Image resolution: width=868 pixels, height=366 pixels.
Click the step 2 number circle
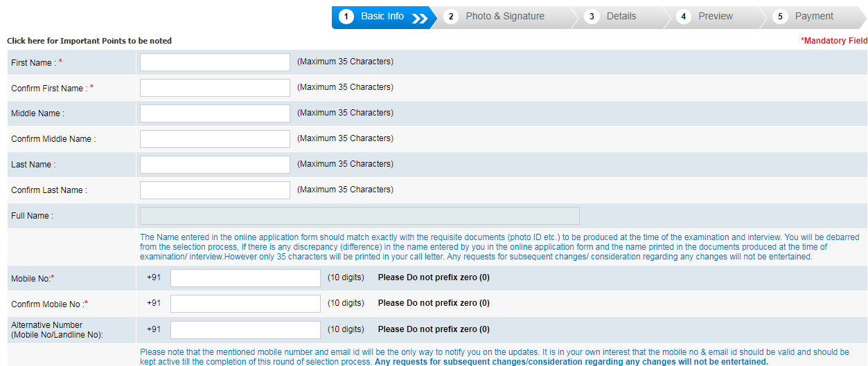point(451,17)
